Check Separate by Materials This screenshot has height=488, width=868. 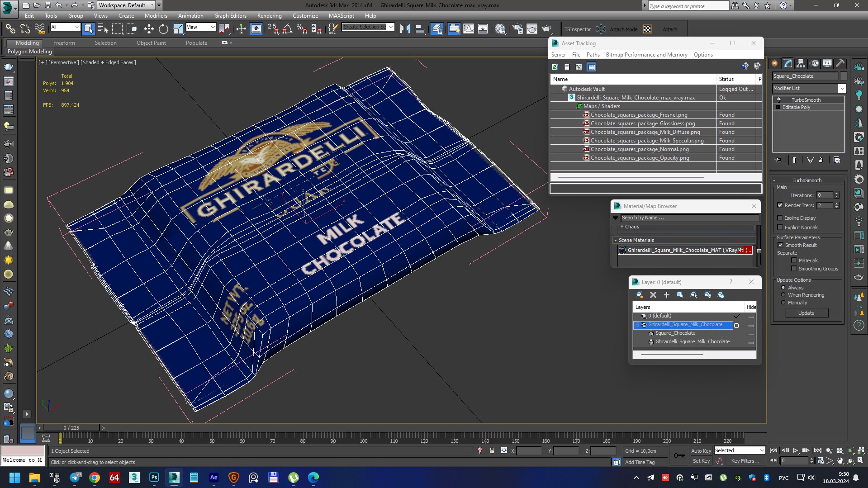point(793,261)
